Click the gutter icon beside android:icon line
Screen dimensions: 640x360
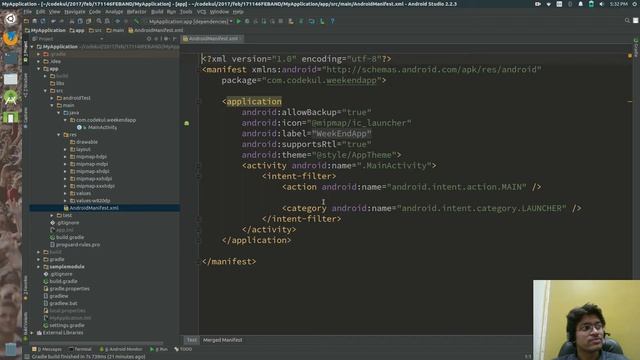(187, 123)
